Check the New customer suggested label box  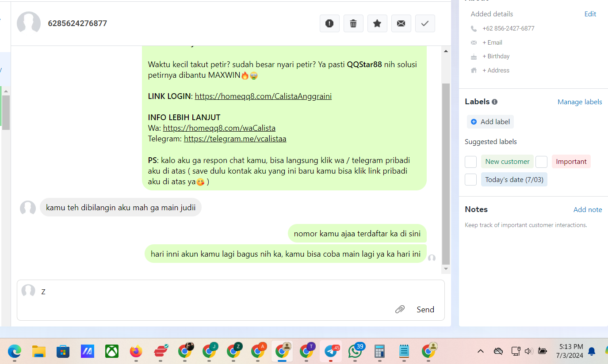(470, 162)
